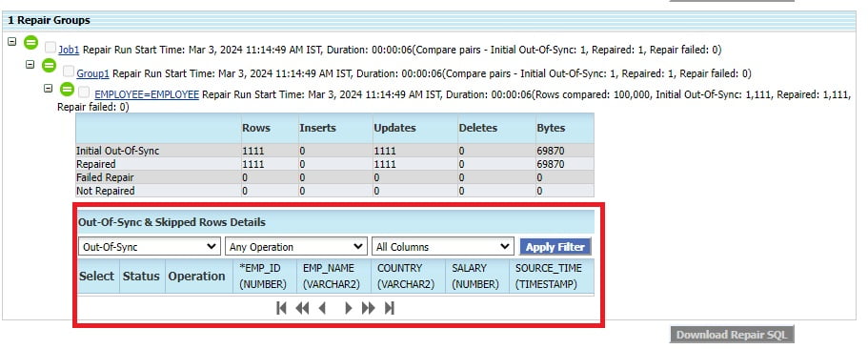Click the Deletes column header
The width and height of the screenshot is (868, 349).
tap(478, 128)
